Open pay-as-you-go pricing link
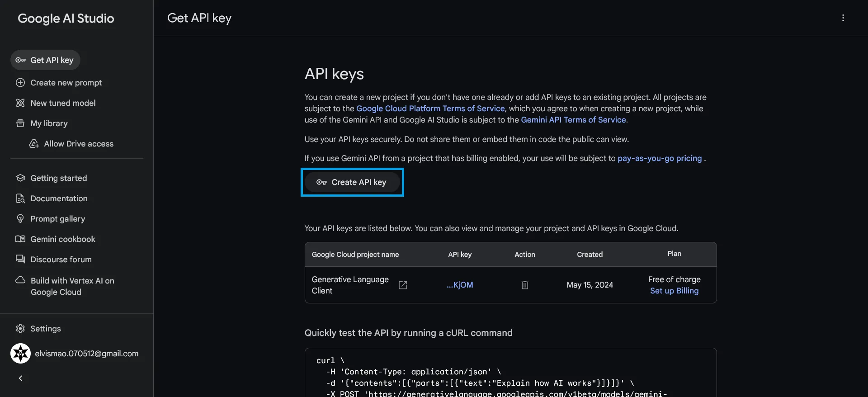Screen dimensions: 868x397 click(660, 158)
